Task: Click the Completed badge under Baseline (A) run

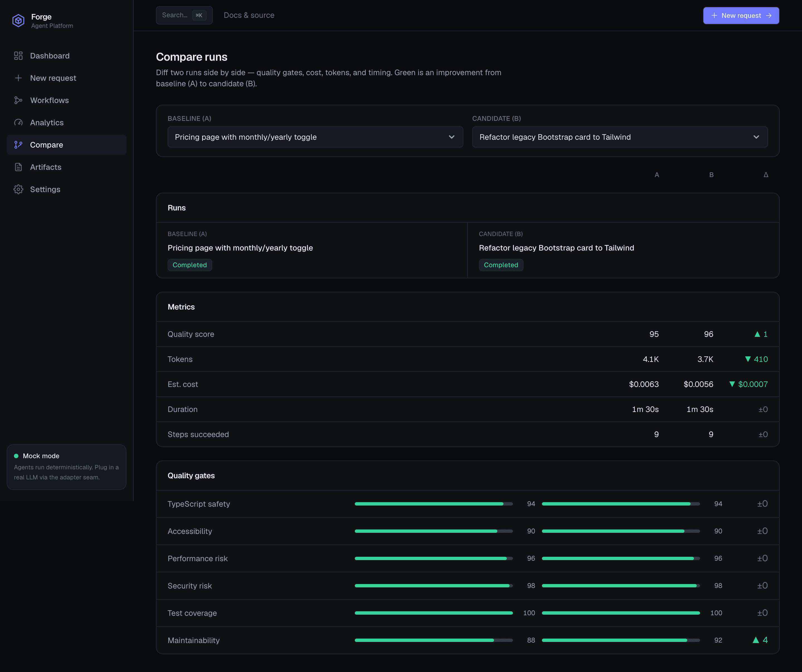Action: click(x=190, y=265)
